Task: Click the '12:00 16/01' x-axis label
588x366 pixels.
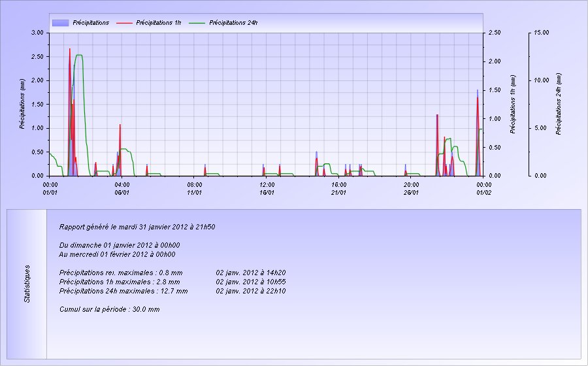Action: click(267, 189)
